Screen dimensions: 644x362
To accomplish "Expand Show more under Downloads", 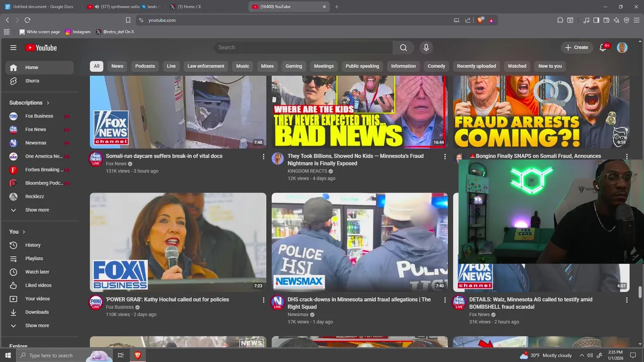I will coord(38,325).
